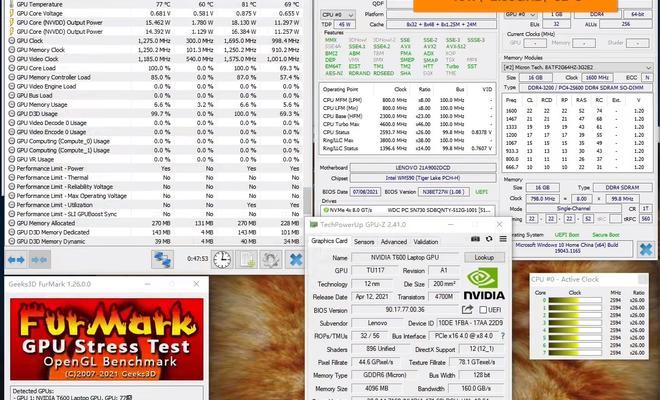Click the expand-columns arrows icon in sensor toolbar
Image resolution: width=660 pixels, height=400 pixels.
click(x=16, y=260)
